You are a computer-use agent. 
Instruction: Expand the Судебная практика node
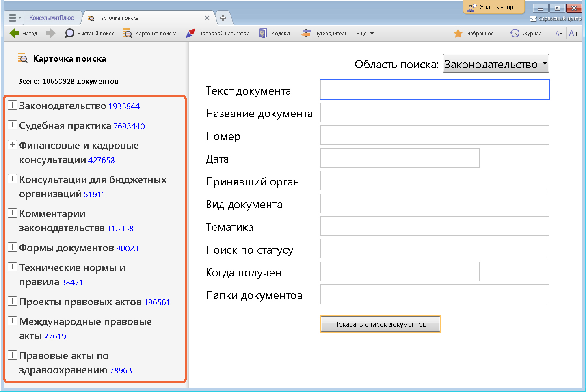click(13, 125)
